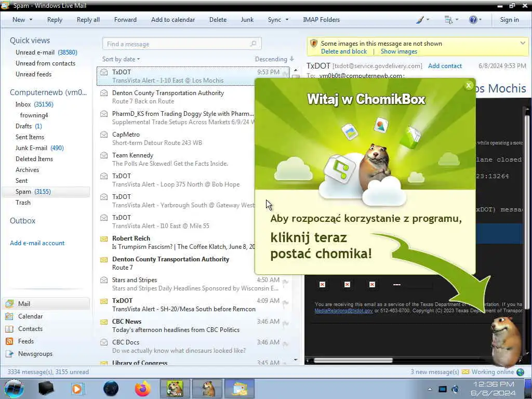Viewport: 532px width, 399px height.
Task: Open the Feeds section icon
Action: (x=9, y=341)
